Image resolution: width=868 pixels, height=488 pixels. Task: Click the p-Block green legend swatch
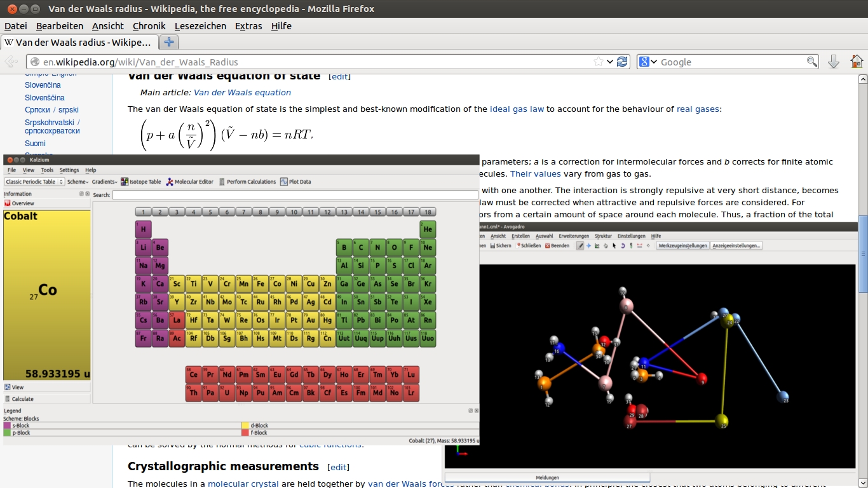point(8,433)
